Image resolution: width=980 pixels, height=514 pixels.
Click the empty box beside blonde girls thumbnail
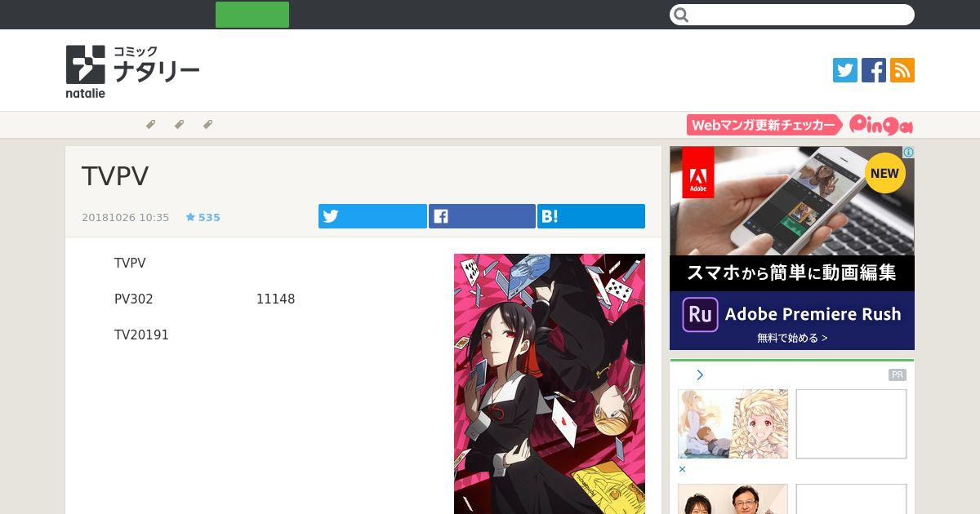click(x=851, y=423)
